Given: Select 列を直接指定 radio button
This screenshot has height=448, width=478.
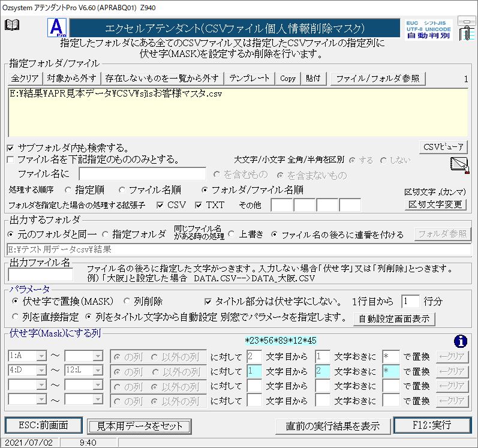Looking at the screenshot, I should tap(15, 317).
